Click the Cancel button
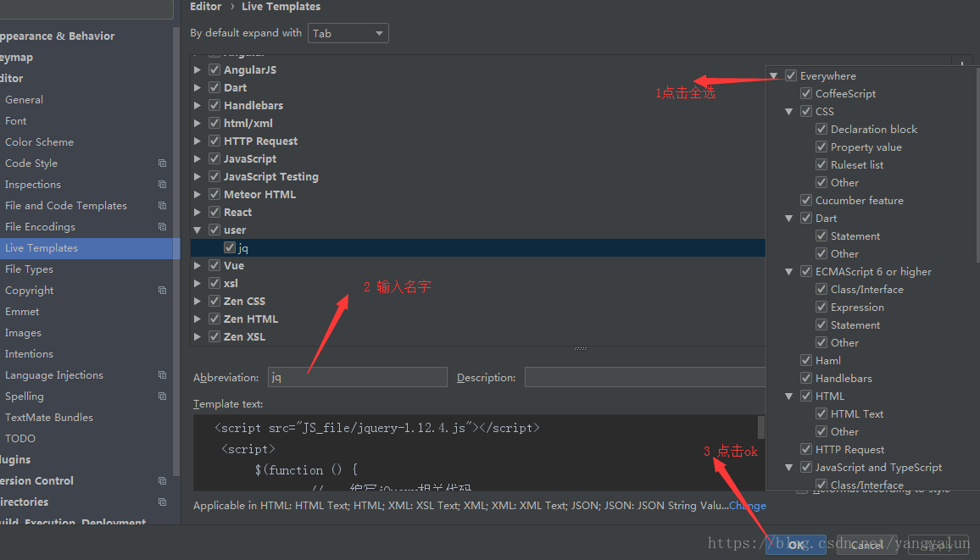The height and width of the screenshot is (560, 980). [866, 545]
